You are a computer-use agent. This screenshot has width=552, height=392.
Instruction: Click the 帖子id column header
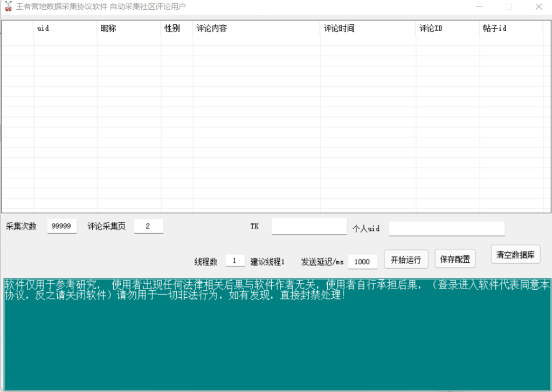click(510, 29)
